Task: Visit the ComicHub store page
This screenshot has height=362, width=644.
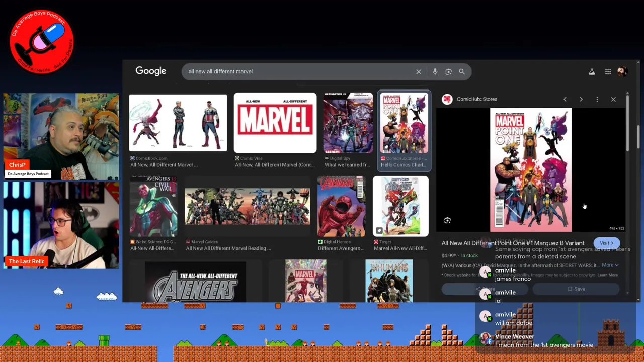Action: (x=606, y=243)
